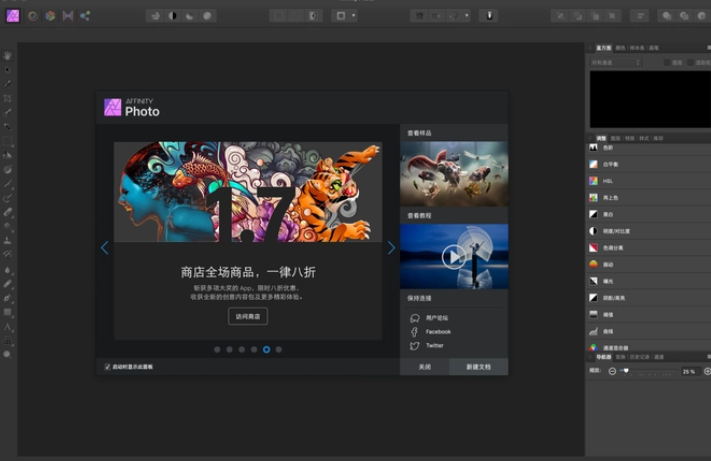Add a 阈值 threshold adjustment
This screenshot has width=711, height=461.
pos(648,314)
